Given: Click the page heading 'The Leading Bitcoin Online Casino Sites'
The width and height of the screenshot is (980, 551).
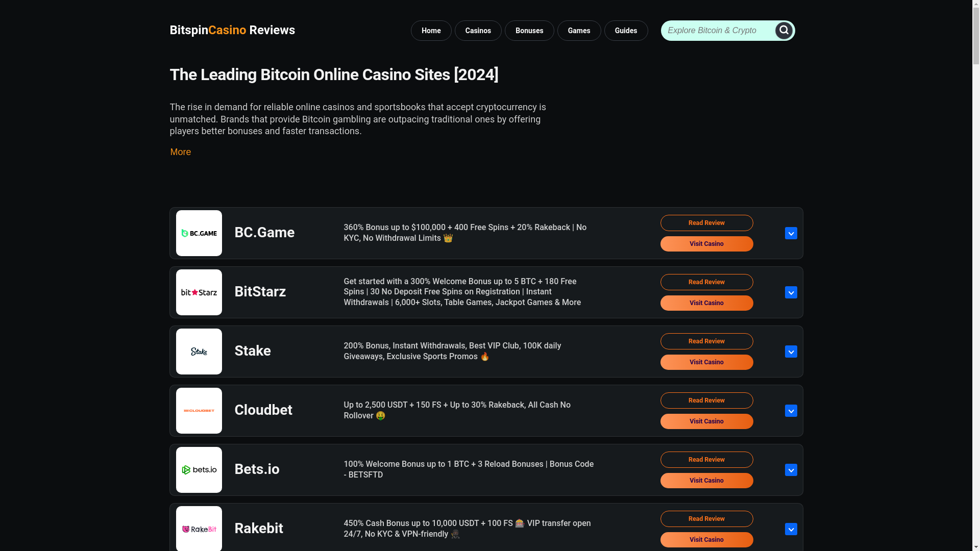Looking at the screenshot, I should point(334,75).
